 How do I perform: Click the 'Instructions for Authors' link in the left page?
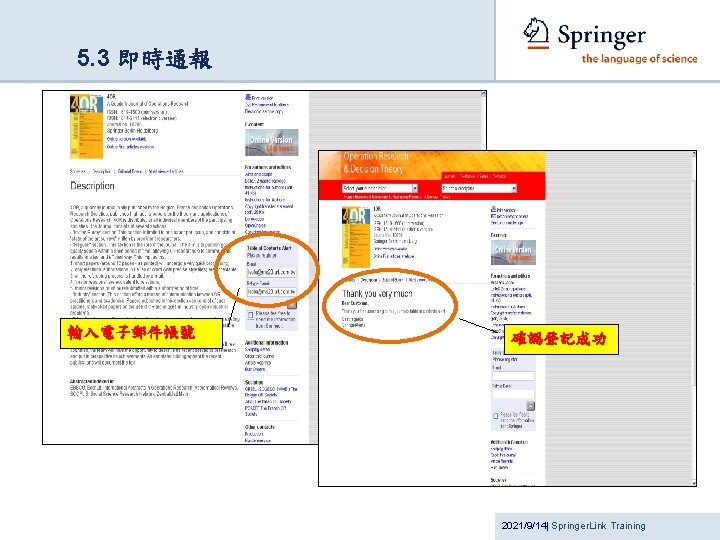265,200
